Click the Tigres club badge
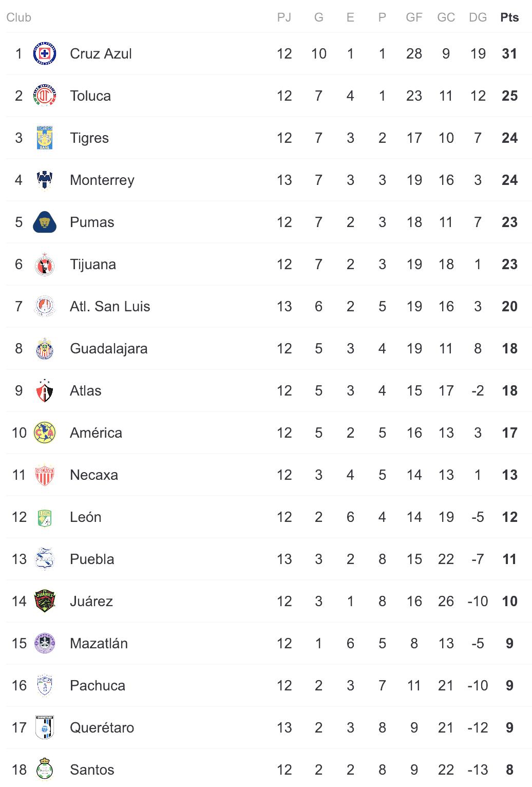 point(45,138)
